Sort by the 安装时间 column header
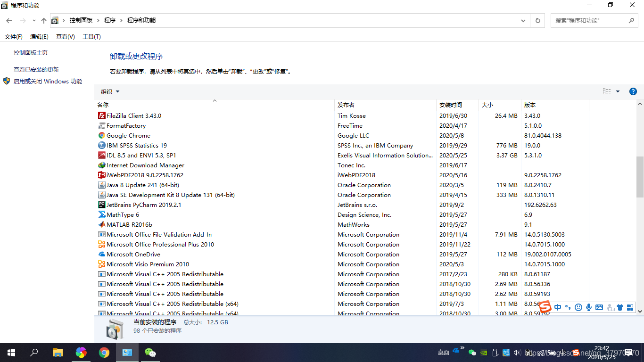The width and height of the screenshot is (644, 362). [x=458, y=105]
